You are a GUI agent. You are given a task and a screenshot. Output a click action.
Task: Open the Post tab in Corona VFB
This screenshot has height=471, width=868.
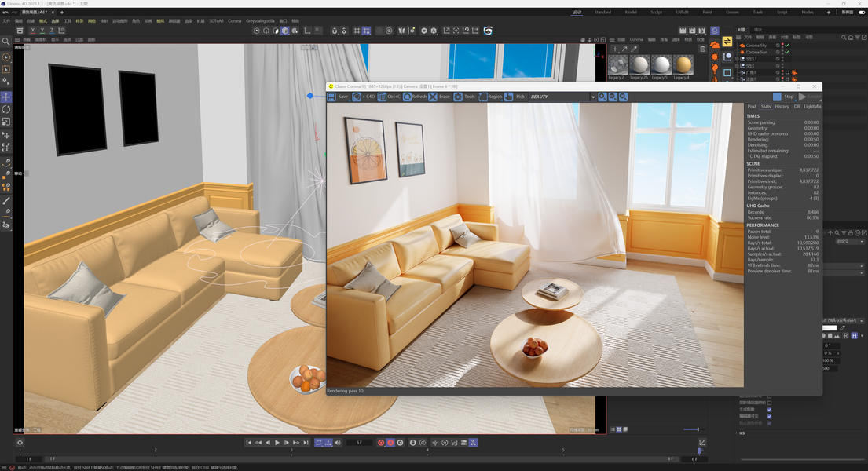[751, 106]
